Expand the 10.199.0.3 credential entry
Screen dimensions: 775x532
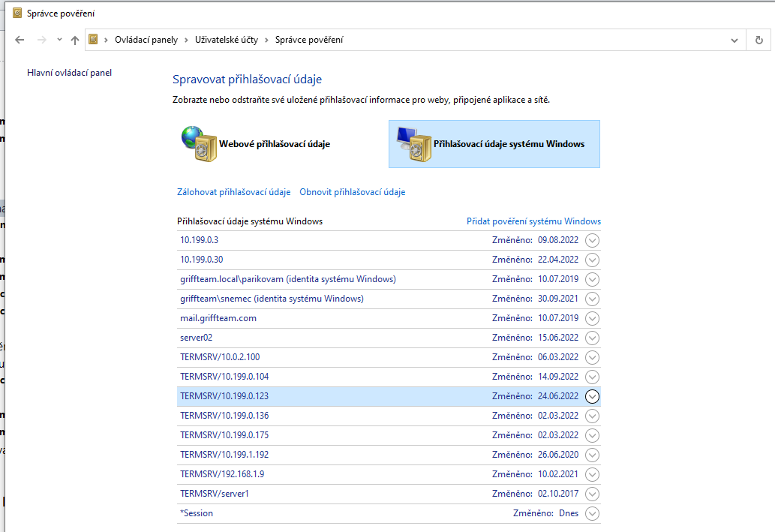[592, 240]
